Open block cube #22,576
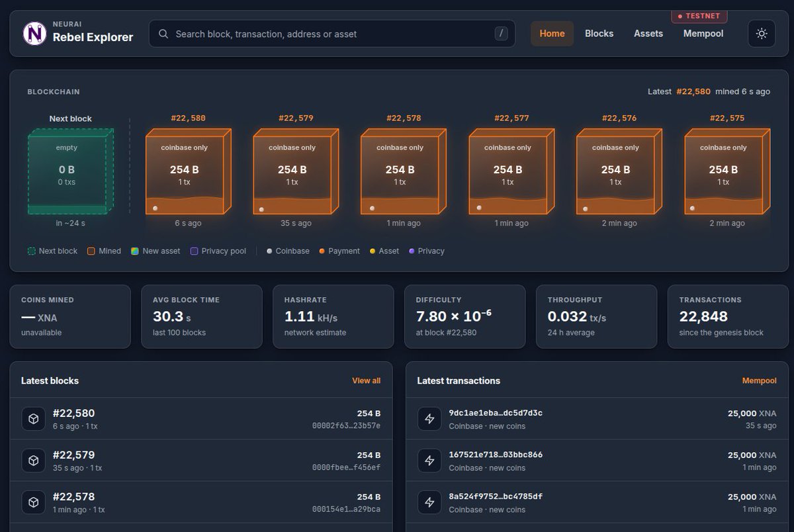 pyautogui.click(x=620, y=171)
